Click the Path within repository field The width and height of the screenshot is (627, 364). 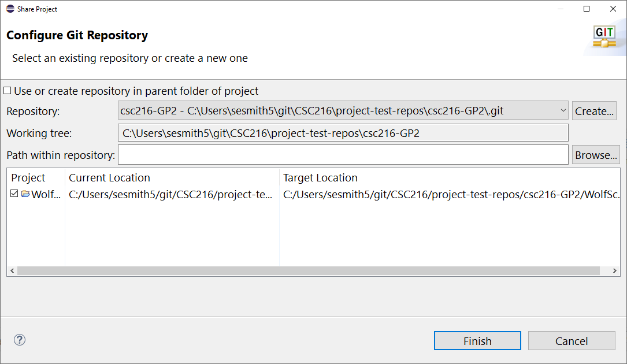pyautogui.click(x=343, y=155)
